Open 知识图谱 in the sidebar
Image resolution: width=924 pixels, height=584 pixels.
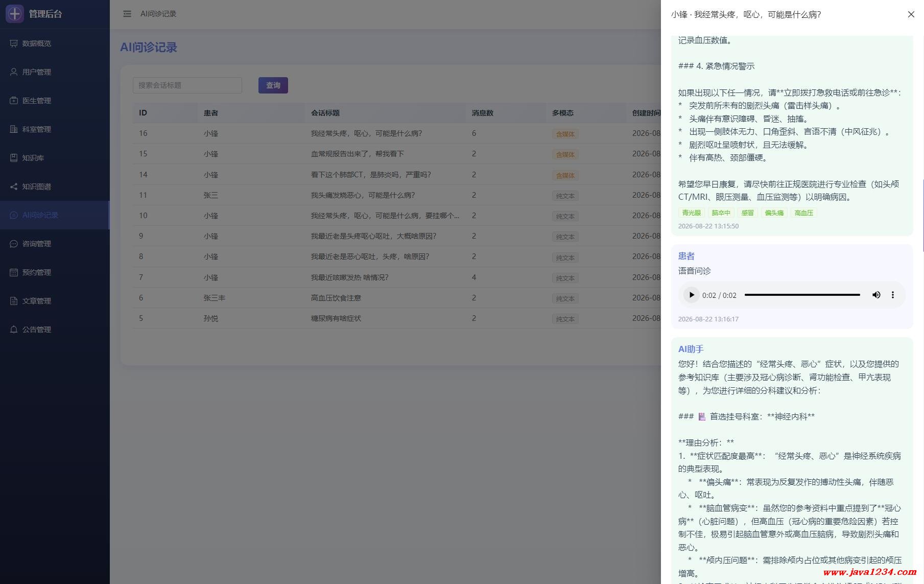coord(55,186)
